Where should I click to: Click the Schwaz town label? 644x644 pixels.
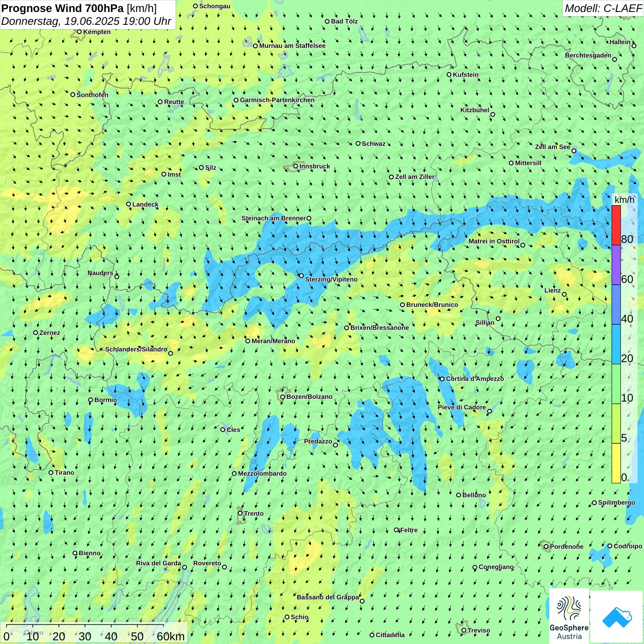[374, 144]
